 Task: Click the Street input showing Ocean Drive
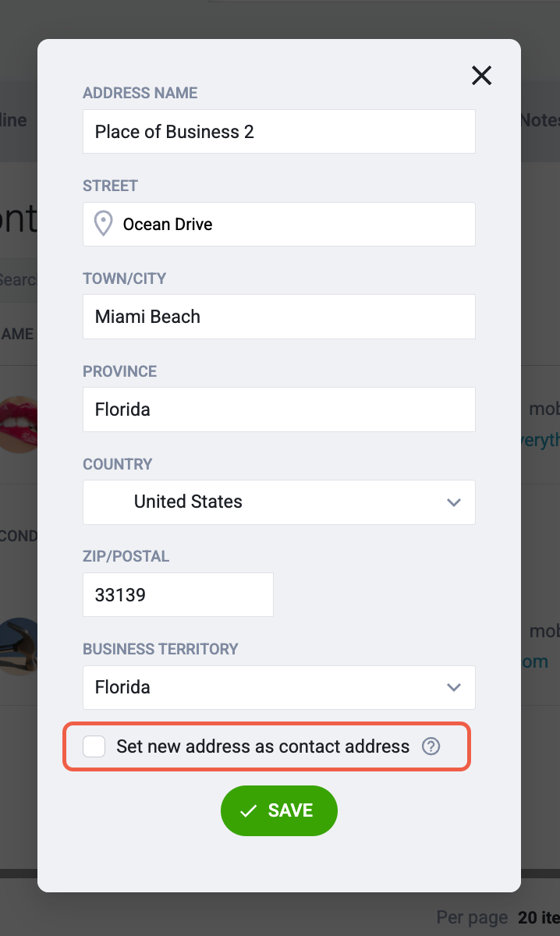(x=279, y=225)
